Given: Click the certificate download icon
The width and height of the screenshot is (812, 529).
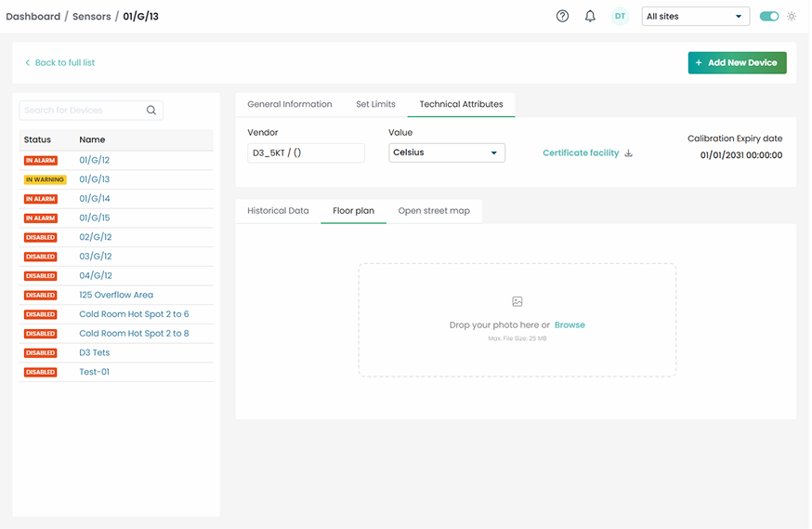Looking at the screenshot, I should (x=628, y=152).
